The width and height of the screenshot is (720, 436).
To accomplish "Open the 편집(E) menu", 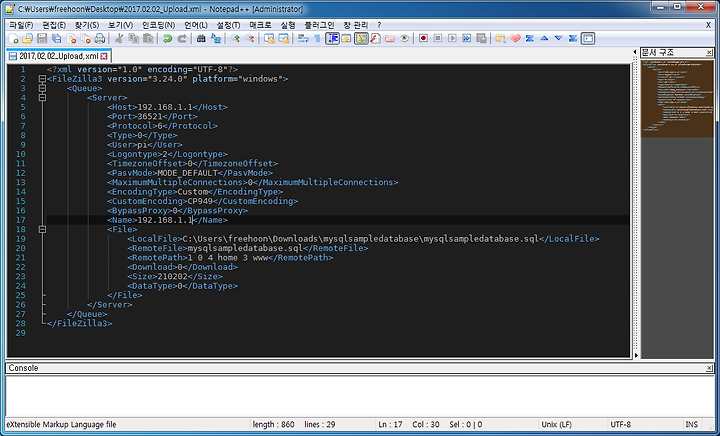I will [x=54, y=25].
